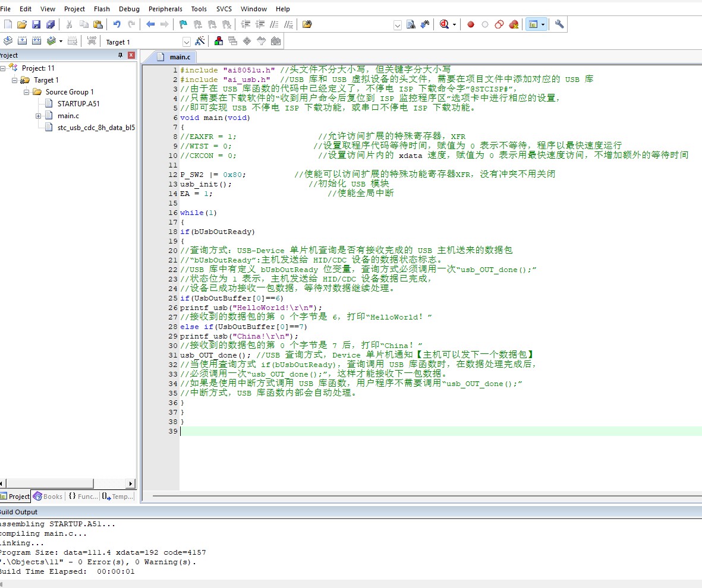Expand the main.c tree node
Screen dimensions: 702x588
(x=39, y=116)
